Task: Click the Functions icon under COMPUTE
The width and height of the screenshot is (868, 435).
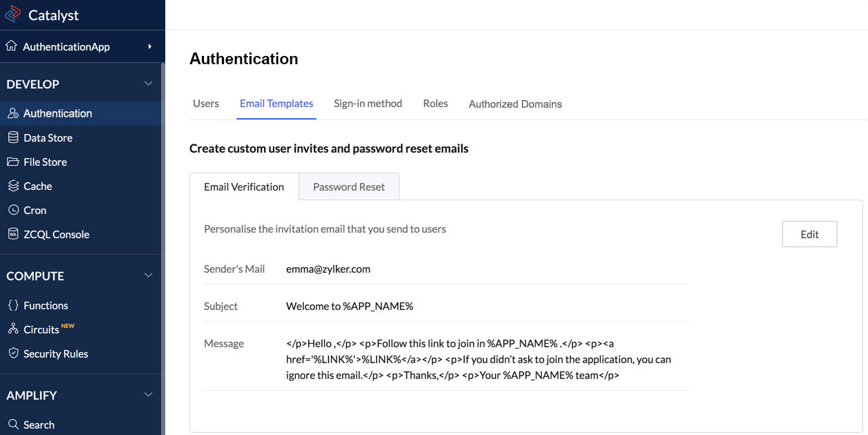Action: 12,305
